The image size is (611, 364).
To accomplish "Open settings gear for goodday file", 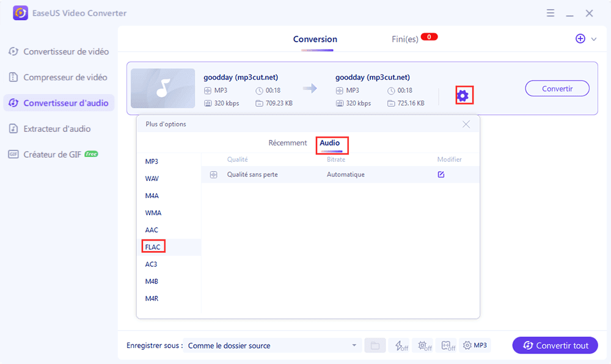I will coord(464,95).
